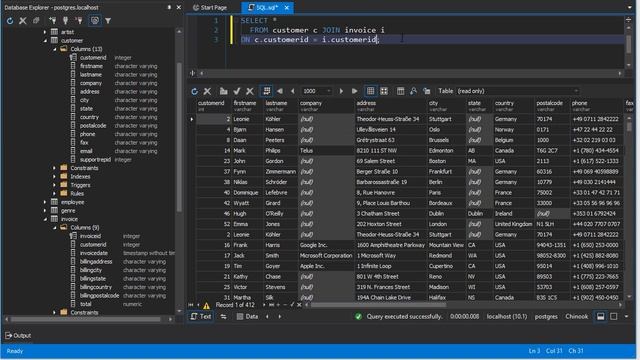The image size is (640, 360).
Task: Open the filter funnel in Database Explorer
Action: click(108, 20)
